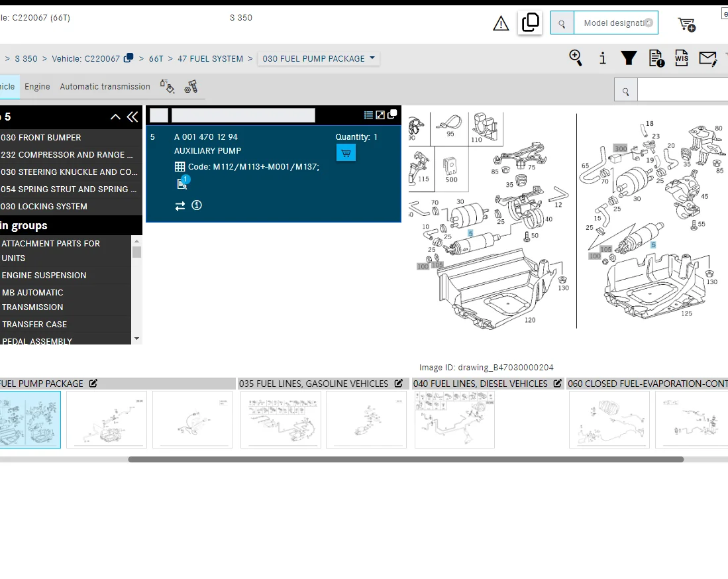The image size is (728, 579).
Task: Open ENGINE SUSPENSION main group
Action: coord(65,276)
